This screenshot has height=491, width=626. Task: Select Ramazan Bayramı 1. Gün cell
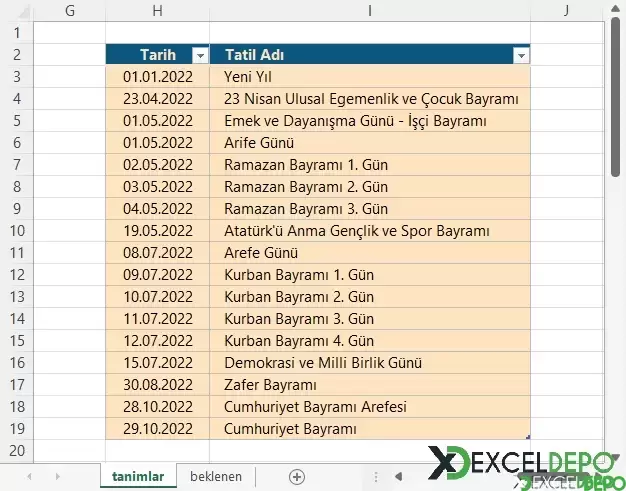pyautogui.click(x=370, y=164)
